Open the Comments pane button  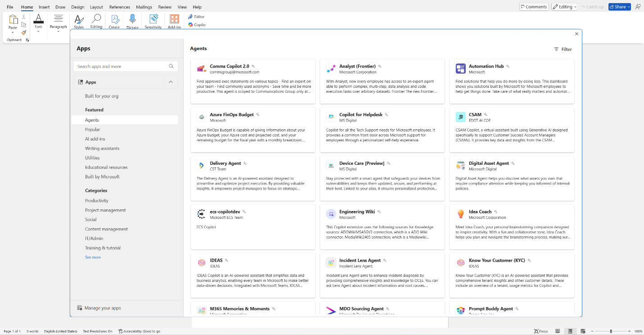coord(534,7)
